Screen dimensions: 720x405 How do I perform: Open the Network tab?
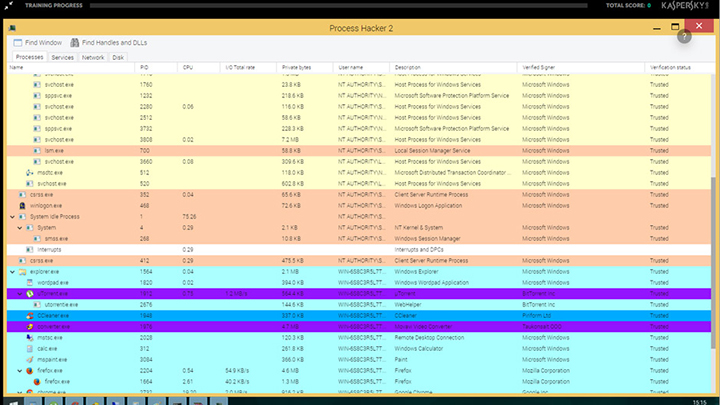coord(93,57)
